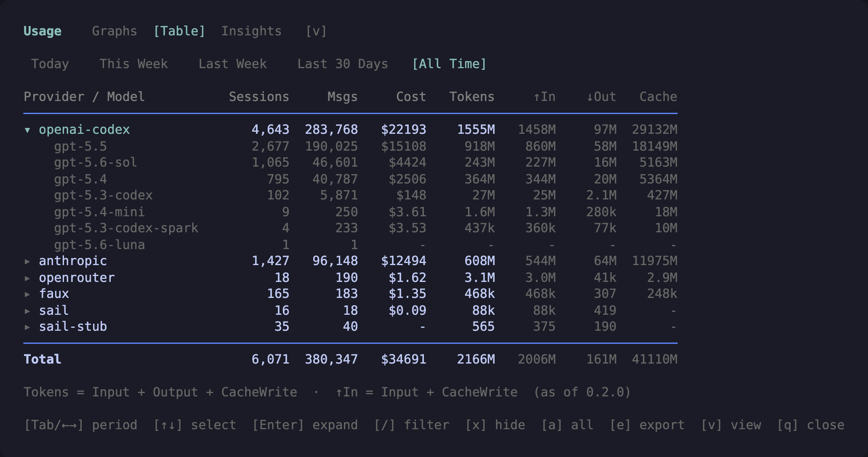This screenshot has width=868, height=457.
Task: Select the gpt-5.4 model row
Action: click(x=350, y=179)
